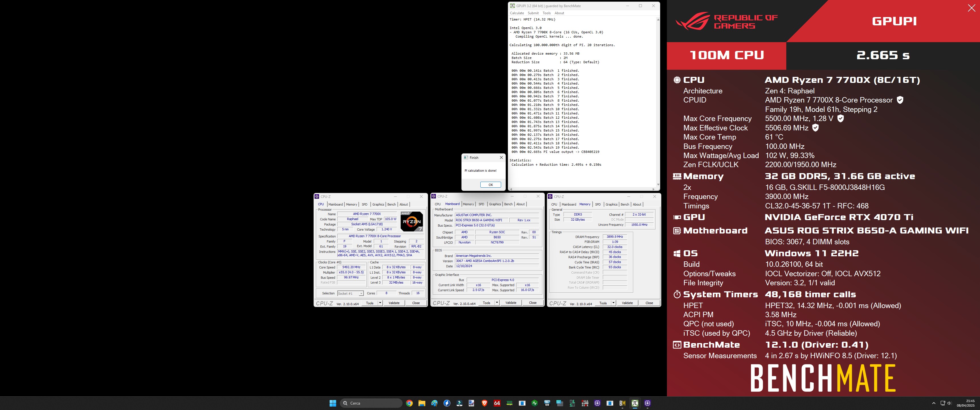Open the network display tray icon
Image resolution: width=980 pixels, height=410 pixels.
[943, 403]
